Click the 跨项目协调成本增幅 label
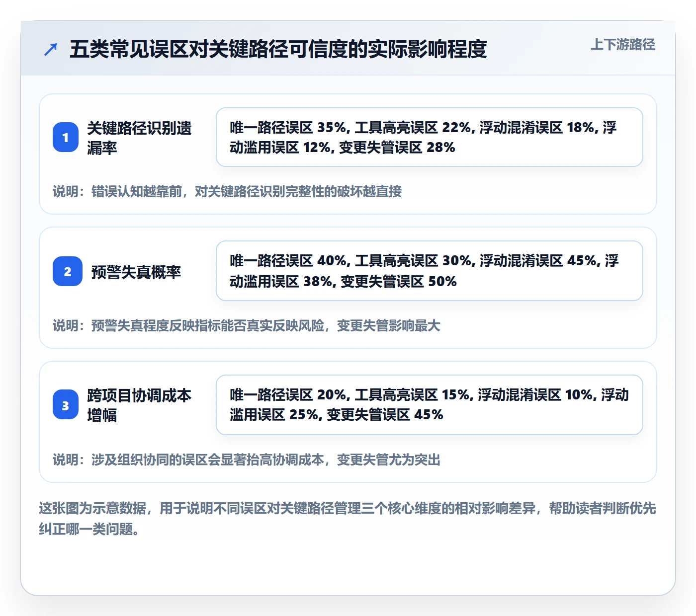This screenshot has height=616, width=696. point(140,405)
